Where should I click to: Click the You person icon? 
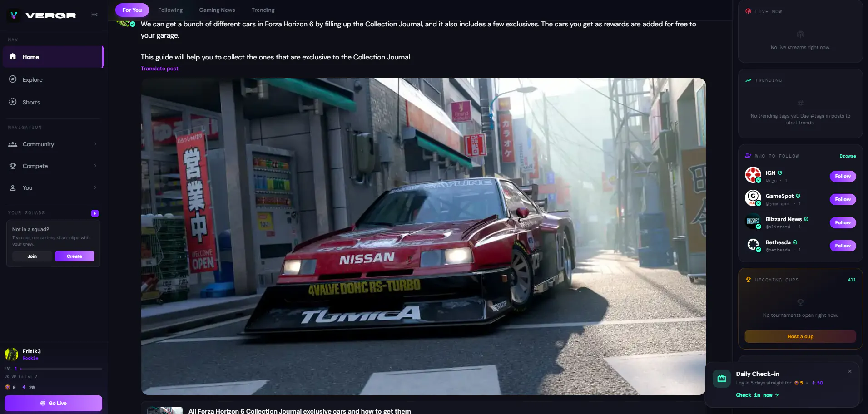(x=13, y=188)
